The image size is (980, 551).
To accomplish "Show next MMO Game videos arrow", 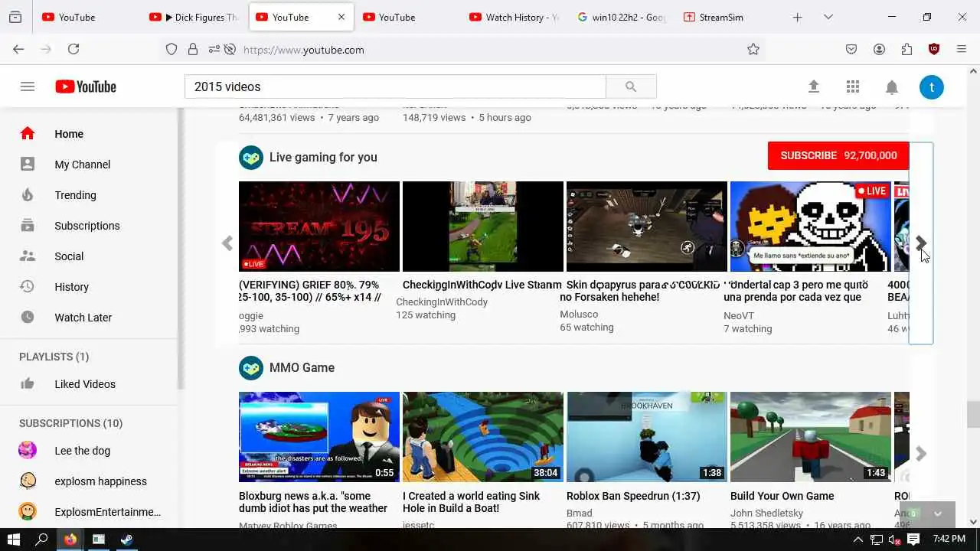I will (921, 454).
